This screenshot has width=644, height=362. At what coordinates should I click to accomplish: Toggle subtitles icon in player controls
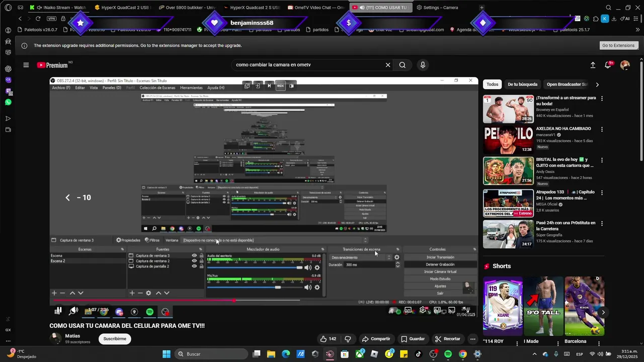pos(408,310)
